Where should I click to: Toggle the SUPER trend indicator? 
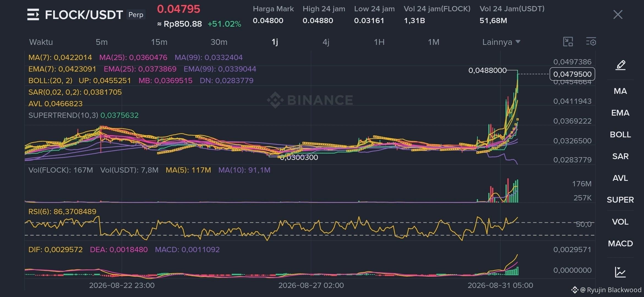(x=620, y=200)
